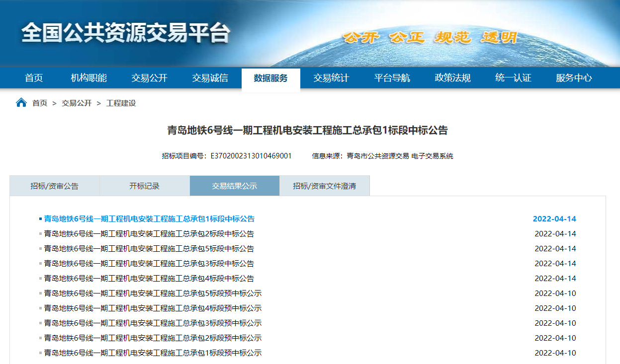Click the home icon in breadcrumb
The image size is (620, 364).
coord(21,103)
